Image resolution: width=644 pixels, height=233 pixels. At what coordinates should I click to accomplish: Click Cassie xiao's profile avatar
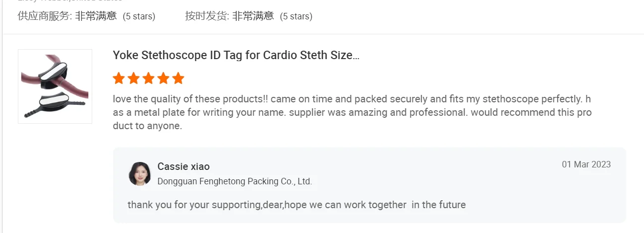(139, 173)
